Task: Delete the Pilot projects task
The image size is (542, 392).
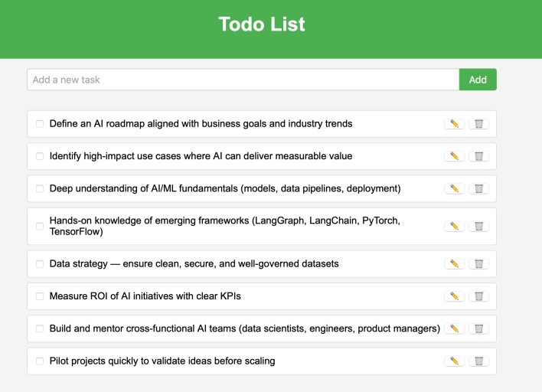Action: coord(478,361)
